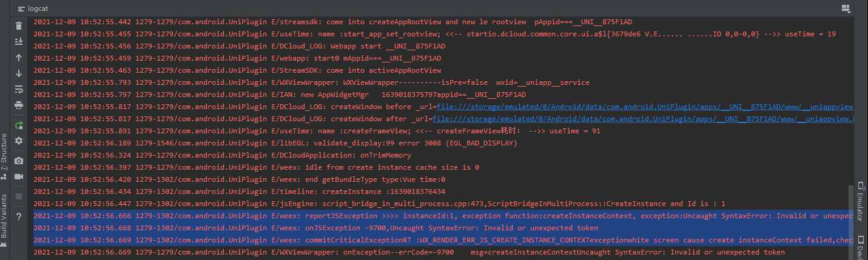Restart logcat with the green arrow

[x=19, y=125]
